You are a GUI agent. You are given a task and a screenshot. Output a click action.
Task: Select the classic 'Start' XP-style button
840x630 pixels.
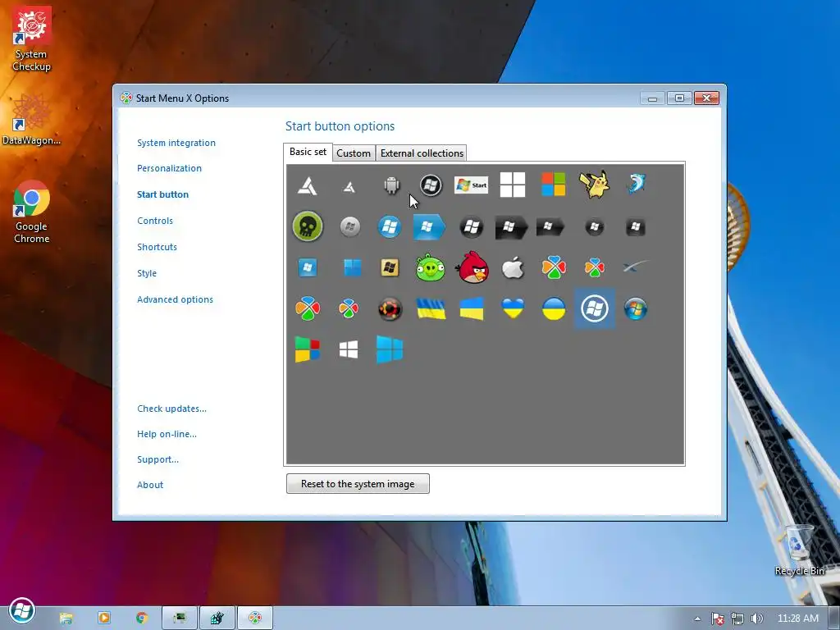pos(472,185)
